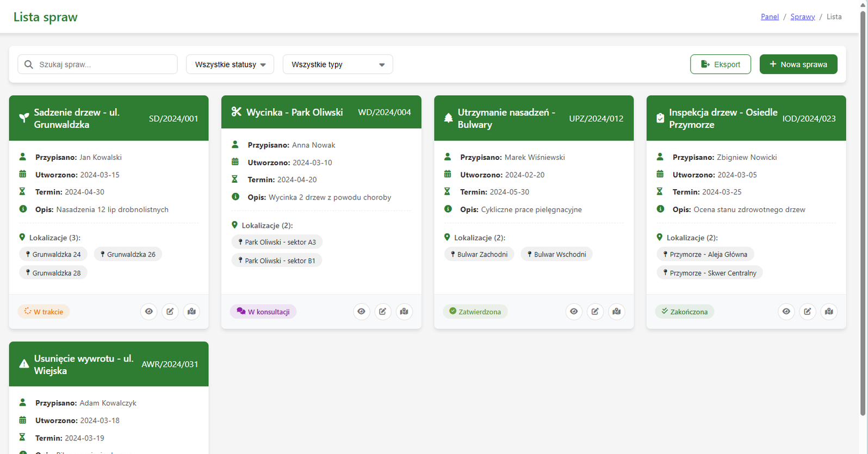Expand the Wszystkie typy filter
868x454 pixels.
click(337, 64)
